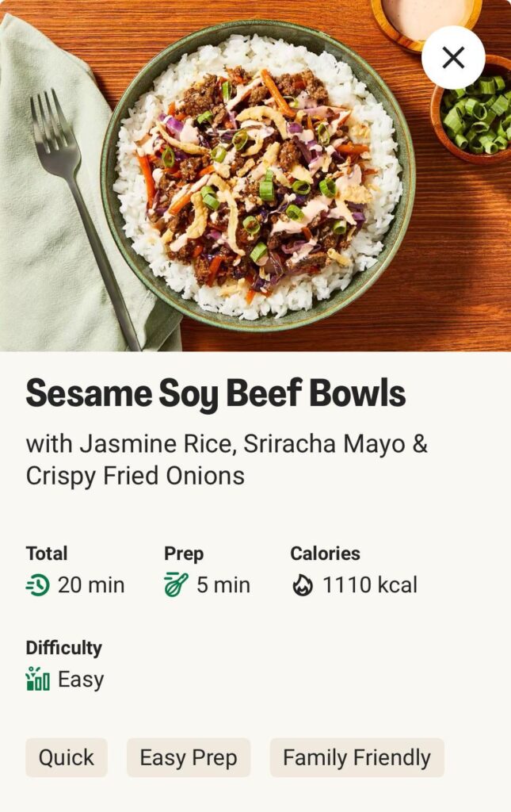Click the difficulty level bars icon

[x=37, y=679]
